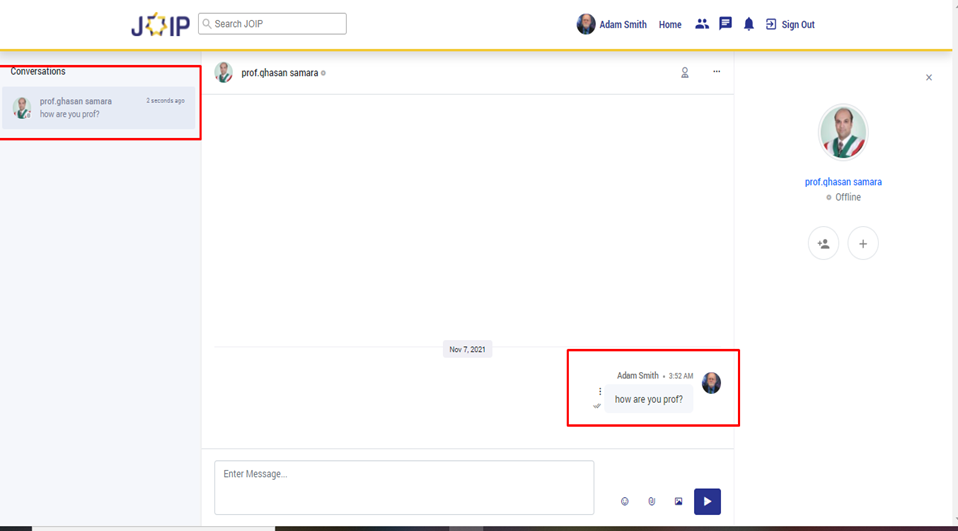Image resolution: width=958 pixels, height=531 pixels.
Task: Open the notifications bell
Action: (x=748, y=24)
